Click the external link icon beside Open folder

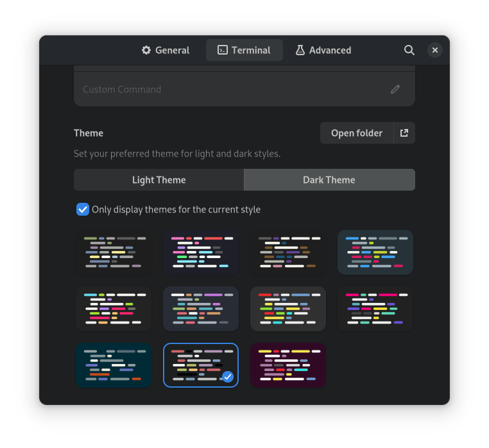coord(404,133)
